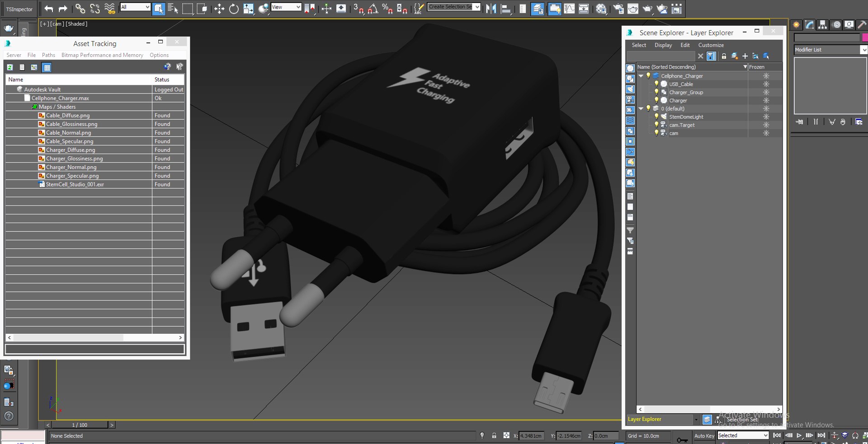Open Paths menu in Asset Tracking
This screenshot has width=868, height=444.
click(x=48, y=55)
